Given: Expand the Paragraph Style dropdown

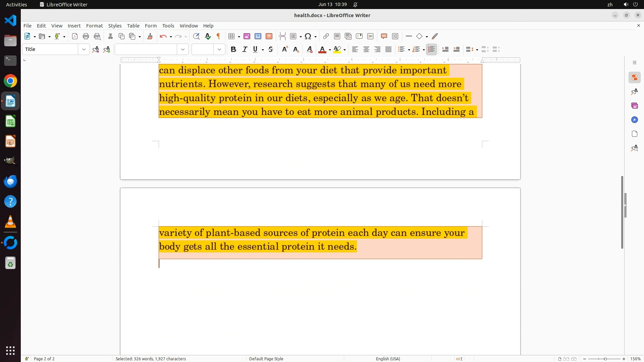Looking at the screenshot, I should (84, 50).
